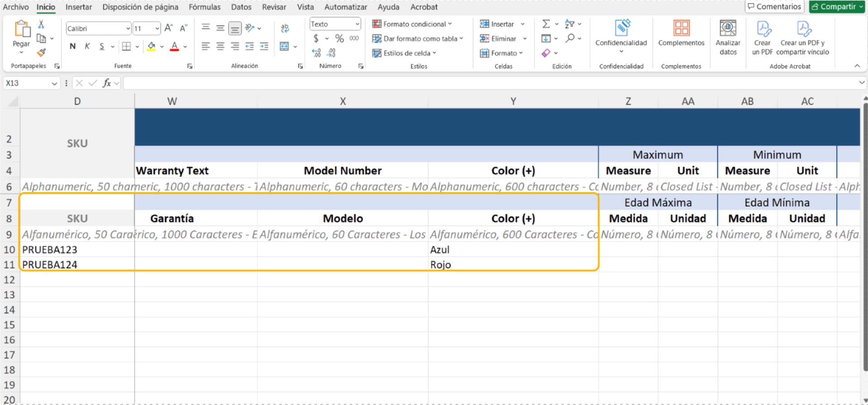Decrease font size with small A icon
The image size is (868, 405).
(x=183, y=28)
